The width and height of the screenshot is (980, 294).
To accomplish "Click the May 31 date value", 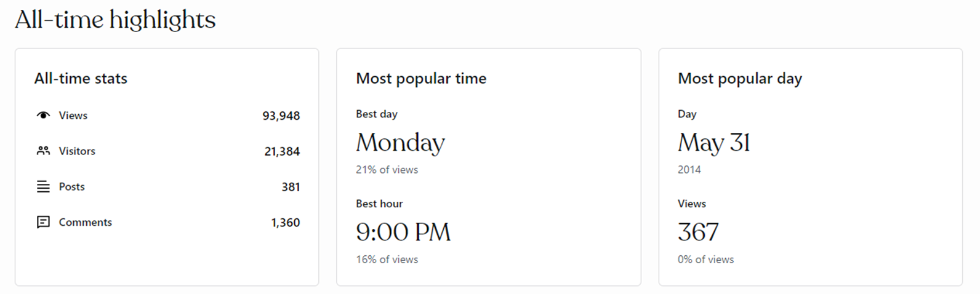I will (713, 143).
